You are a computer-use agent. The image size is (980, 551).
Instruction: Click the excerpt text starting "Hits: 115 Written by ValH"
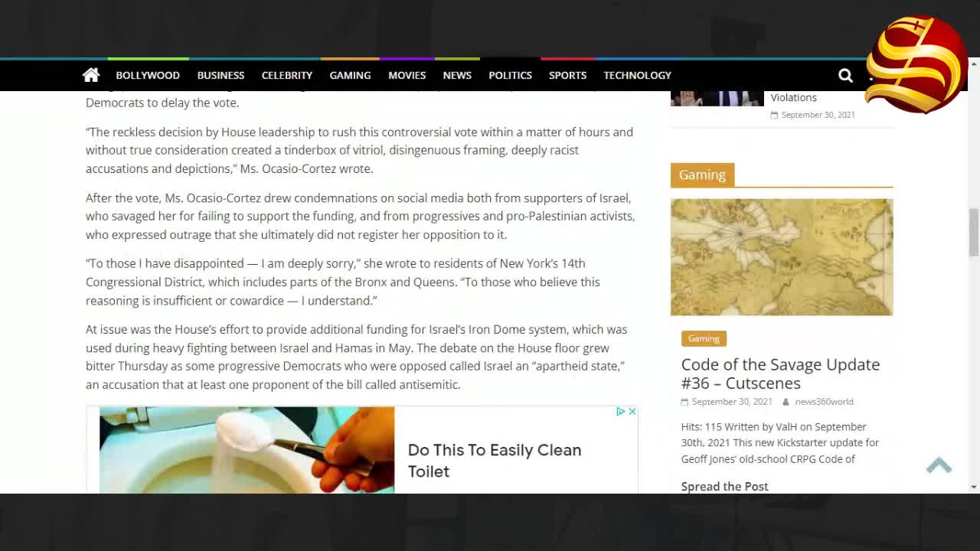(780, 443)
